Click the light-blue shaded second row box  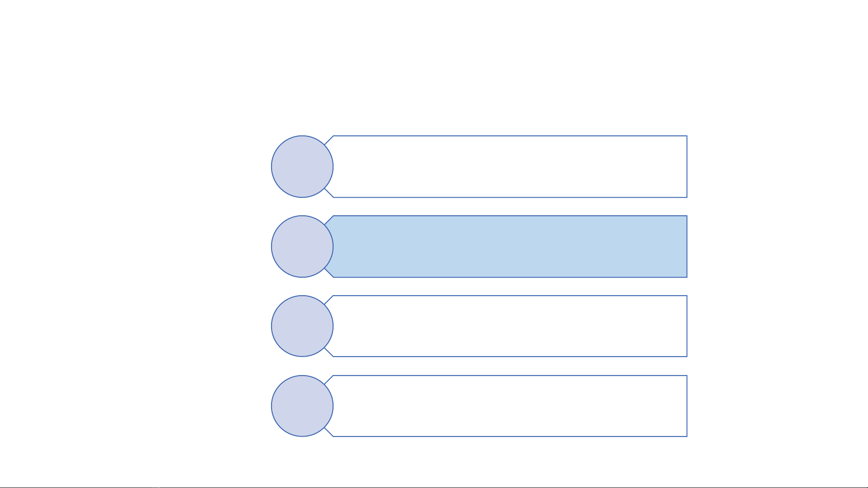click(510, 246)
